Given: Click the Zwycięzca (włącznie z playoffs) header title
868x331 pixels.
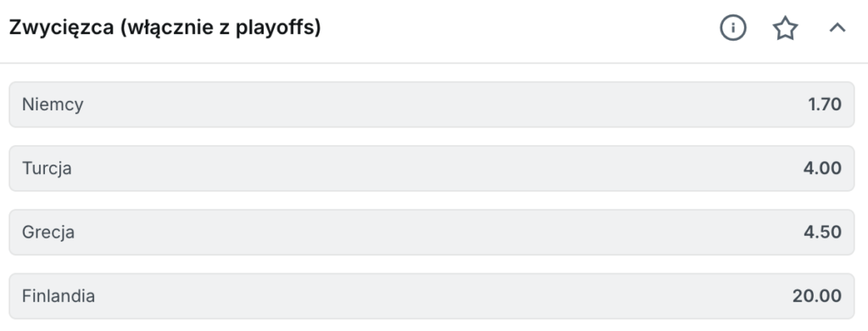Looking at the screenshot, I should pos(165,28).
